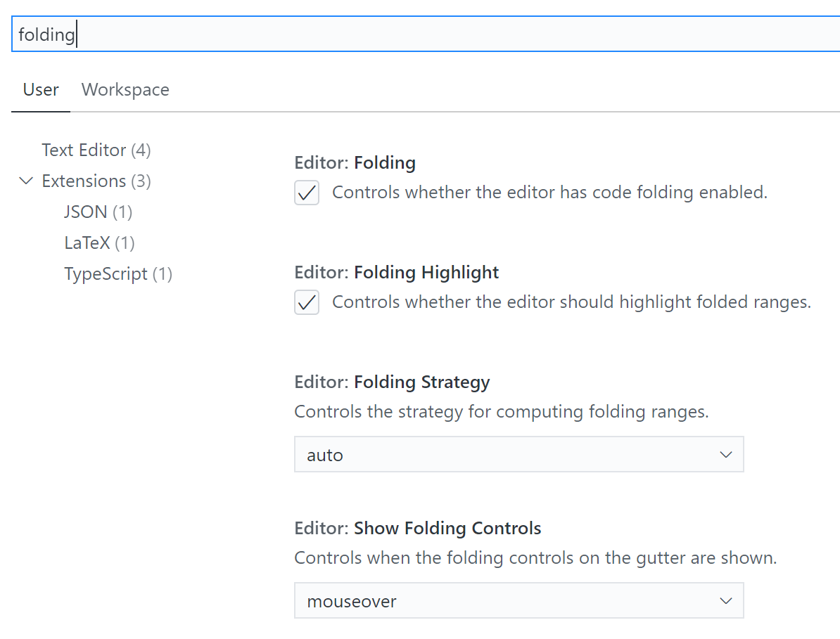The width and height of the screenshot is (840, 639).
Task: Click the Editor: Show Folding Controls title
Action: (417, 528)
